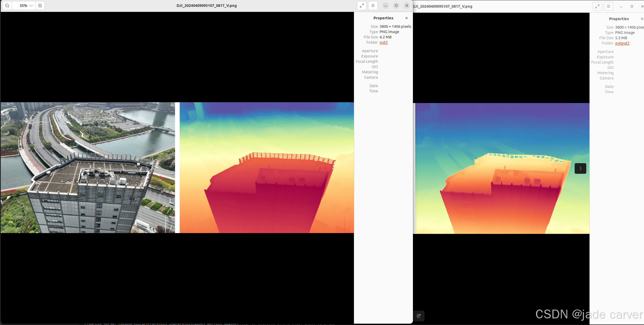This screenshot has width=644, height=325.
Task: Enter fullscreen in left viewer window
Action: (362, 6)
